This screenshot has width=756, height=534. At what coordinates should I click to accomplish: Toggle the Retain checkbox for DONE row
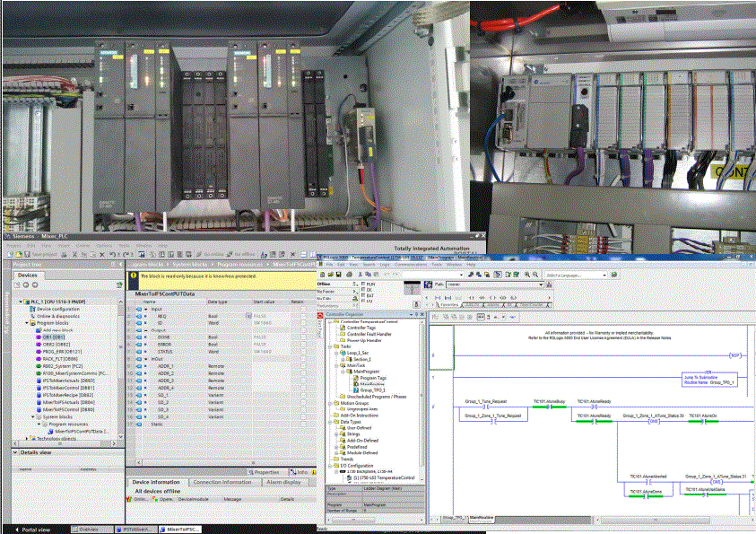pyautogui.click(x=304, y=337)
